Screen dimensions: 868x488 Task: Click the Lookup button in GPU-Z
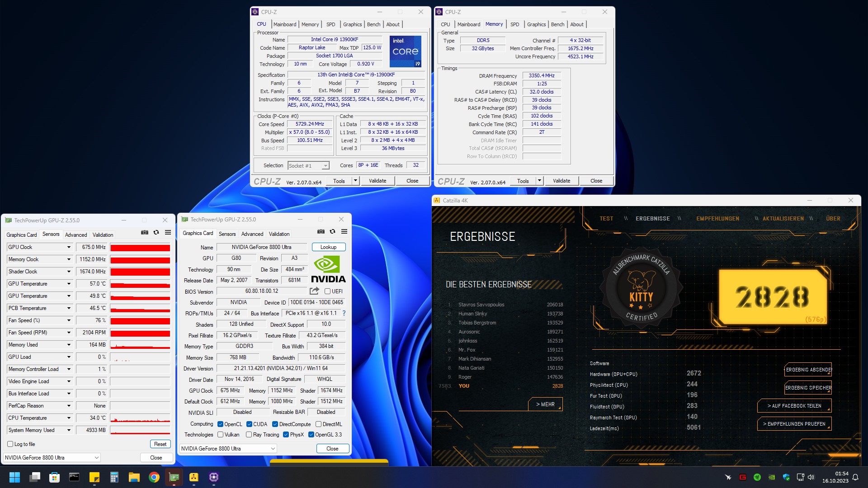(x=329, y=247)
